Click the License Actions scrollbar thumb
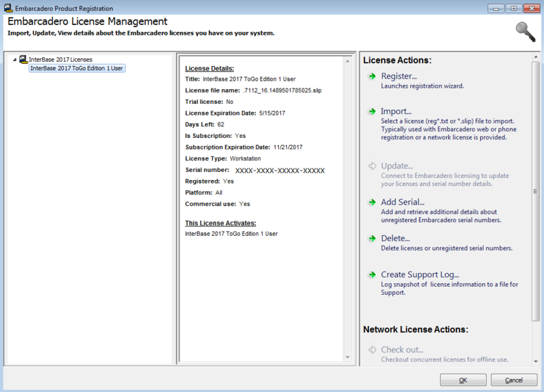This screenshot has height=392, width=544. point(536,192)
